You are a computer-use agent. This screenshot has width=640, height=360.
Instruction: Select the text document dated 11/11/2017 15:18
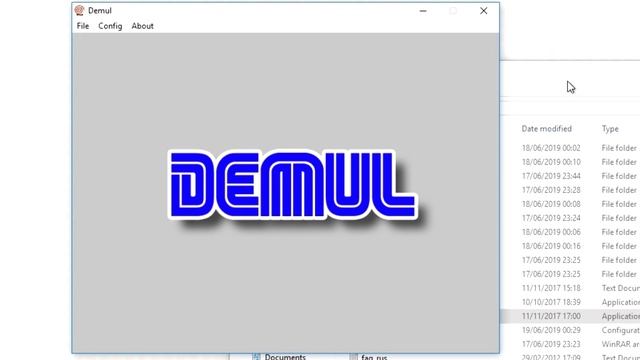point(570,288)
